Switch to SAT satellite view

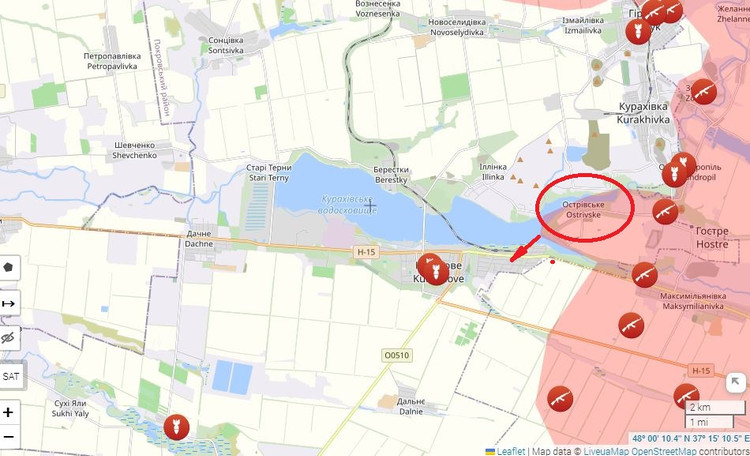(10, 376)
